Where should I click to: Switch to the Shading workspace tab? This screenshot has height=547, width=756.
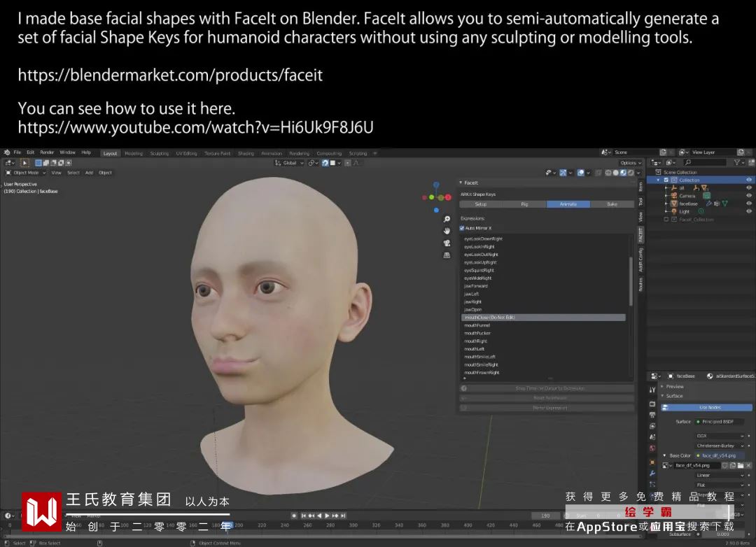[x=246, y=153]
